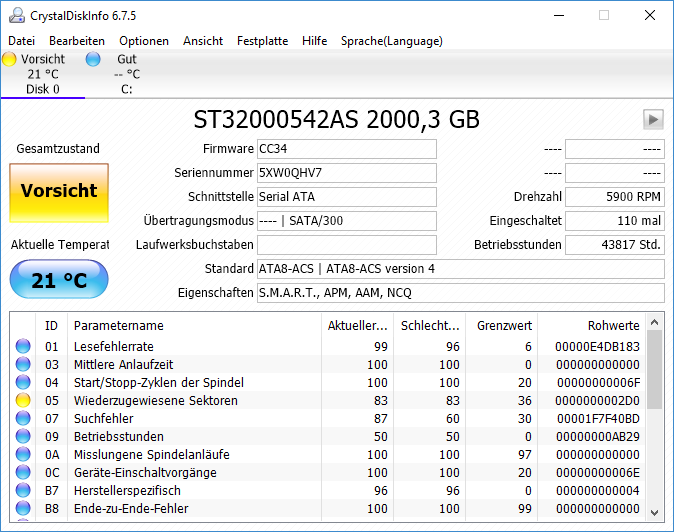Viewport: 674px width, 532px height.
Task: Click the Drehzahl field 5900 RPM
Action: 615,197
